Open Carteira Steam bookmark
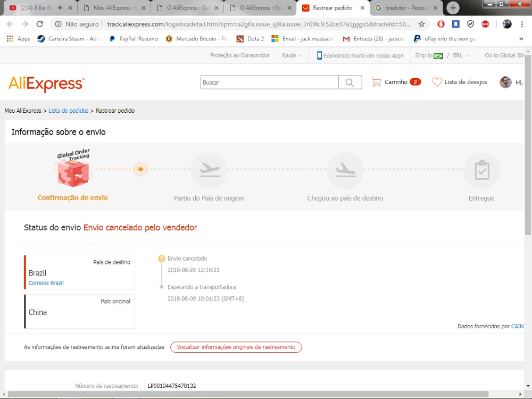This screenshot has height=399, width=532. 69,39
